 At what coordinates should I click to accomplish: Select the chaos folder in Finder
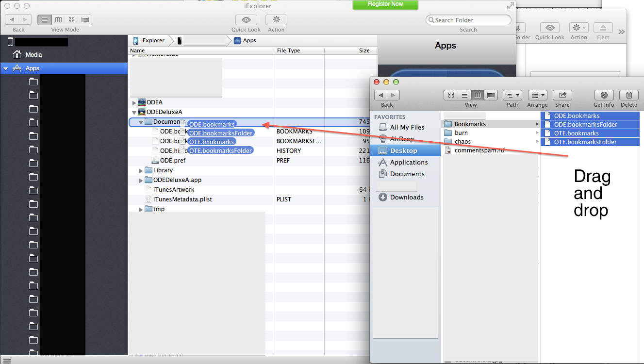(491, 142)
